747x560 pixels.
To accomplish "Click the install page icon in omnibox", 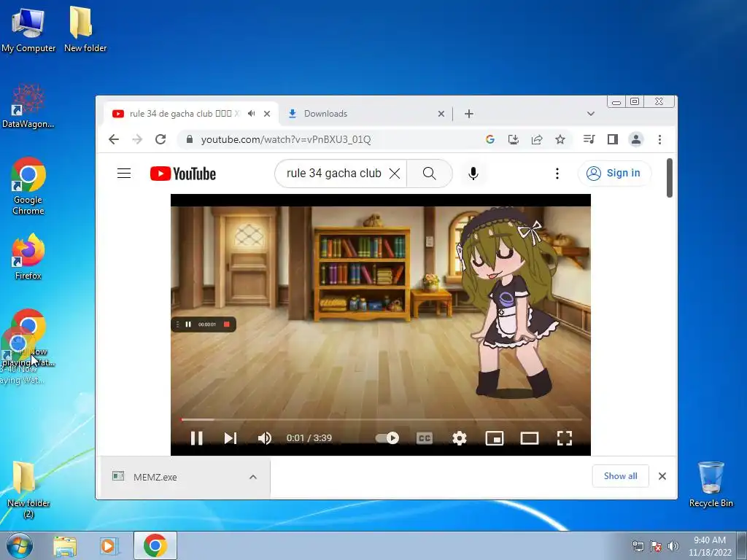I will click(x=513, y=139).
